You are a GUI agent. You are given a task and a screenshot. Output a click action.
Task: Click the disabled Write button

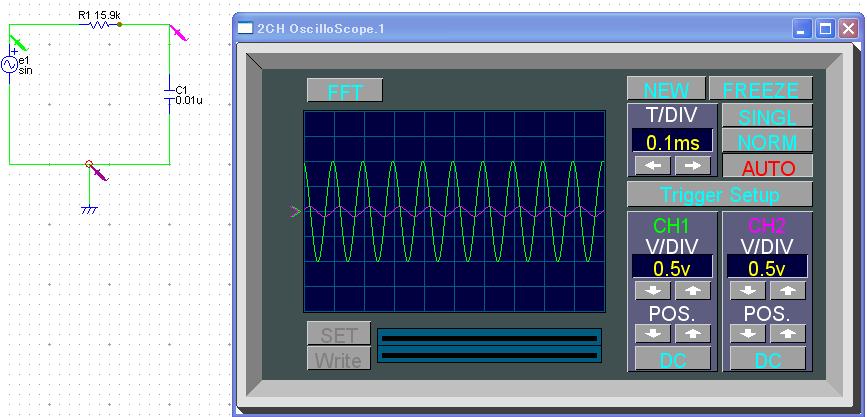pos(339,359)
